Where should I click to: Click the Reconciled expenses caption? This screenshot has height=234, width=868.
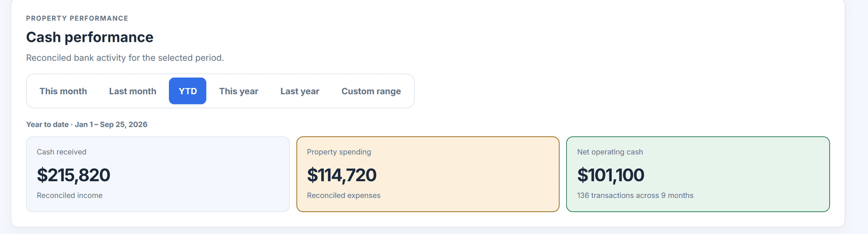(344, 195)
